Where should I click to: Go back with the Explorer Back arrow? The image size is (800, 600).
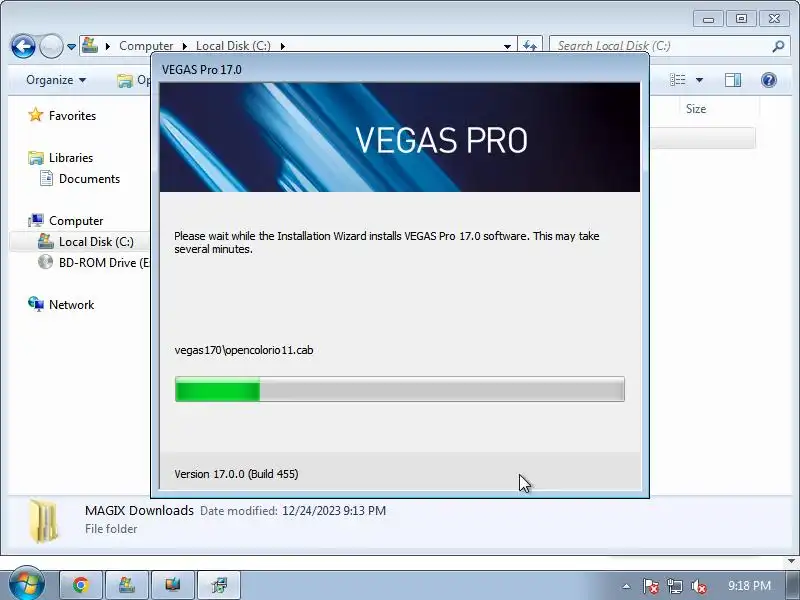(23, 46)
